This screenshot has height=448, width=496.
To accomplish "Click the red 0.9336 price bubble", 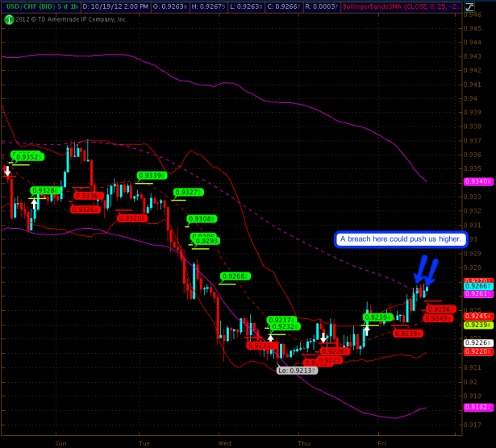I will pyautogui.click(x=88, y=195).
